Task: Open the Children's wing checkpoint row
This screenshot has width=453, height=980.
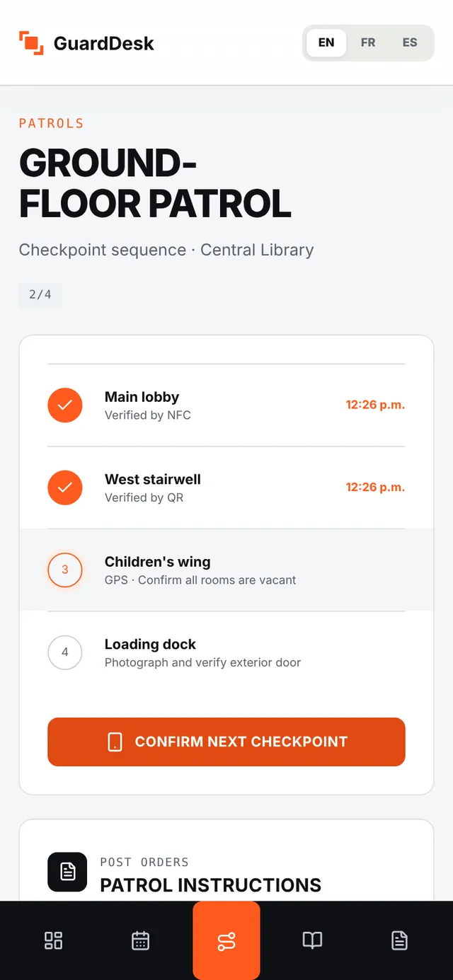Action: click(x=226, y=570)
